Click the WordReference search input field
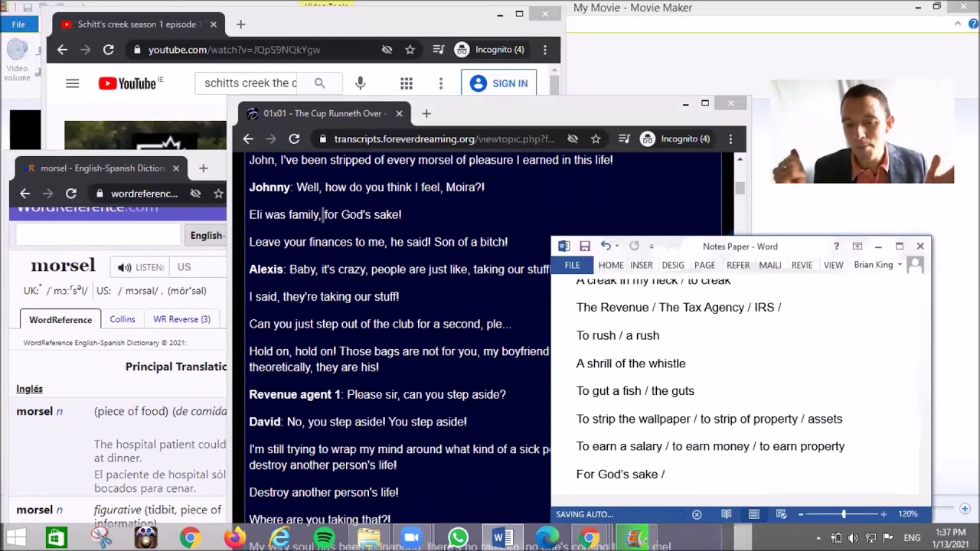This screenshot has width=980, height=551. 98,236
